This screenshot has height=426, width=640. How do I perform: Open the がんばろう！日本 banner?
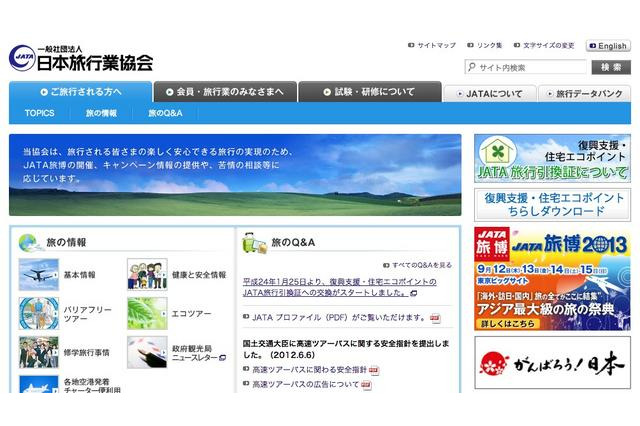click(552, 362)
